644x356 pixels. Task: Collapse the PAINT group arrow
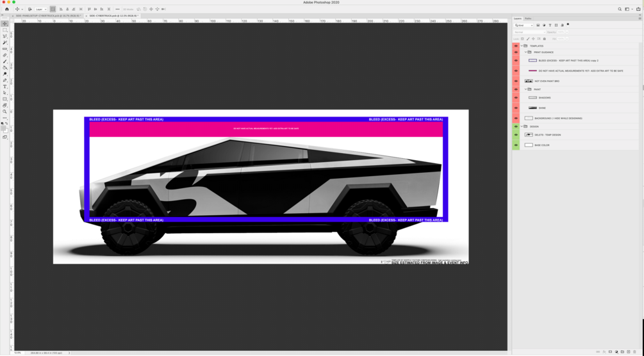525,89
